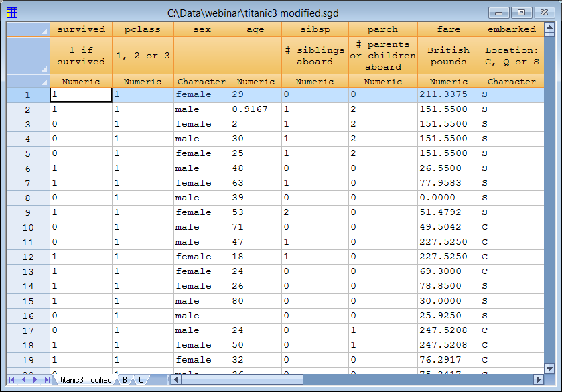This screenshot has width=562, height=392.
Task: Open sheet C
Action: click(141, 379)
